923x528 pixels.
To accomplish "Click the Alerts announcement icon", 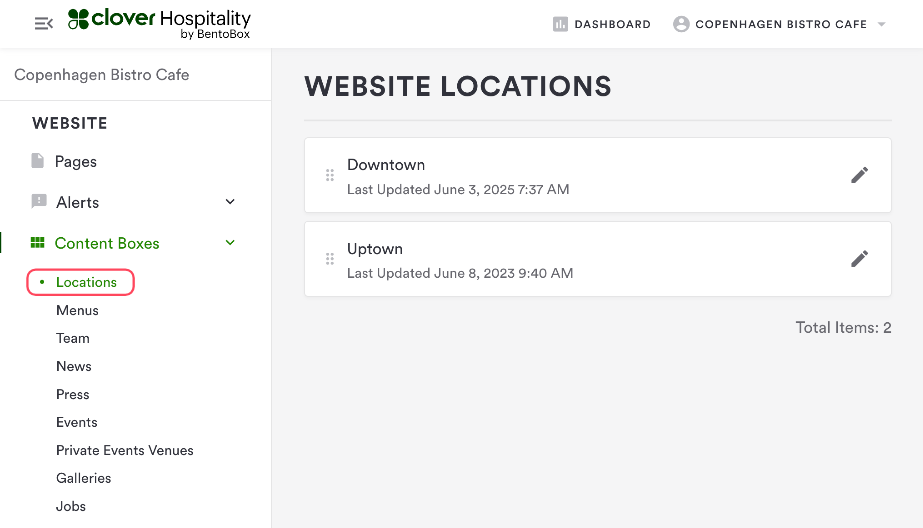I will coord(38,202).
